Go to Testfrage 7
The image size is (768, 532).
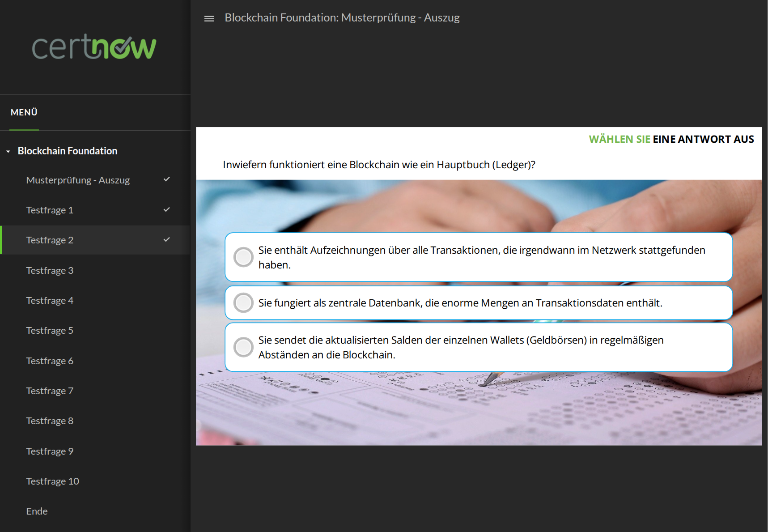(50, 391)
